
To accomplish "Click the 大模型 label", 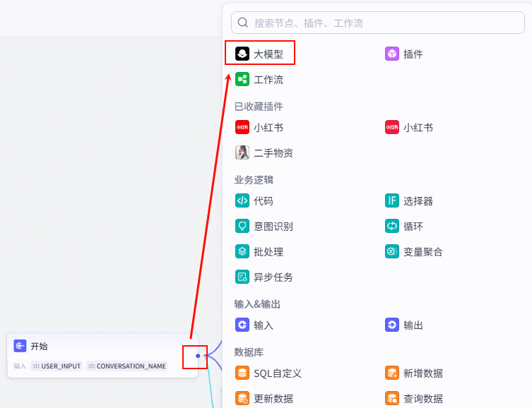I will (x=268, y=54).
